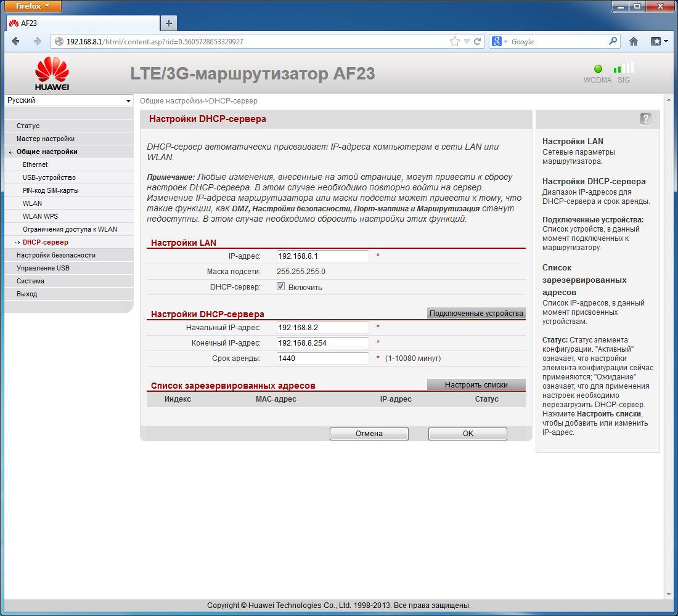The width and height of the screenshot is (678, 616).
Task: Bookmark this page with the star icon
Action: tap(454, 41)
